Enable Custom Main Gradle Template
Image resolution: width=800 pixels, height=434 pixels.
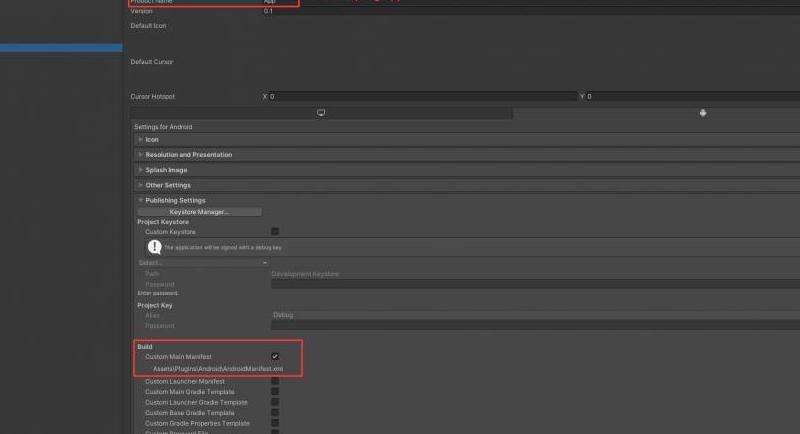pos(275,392)
